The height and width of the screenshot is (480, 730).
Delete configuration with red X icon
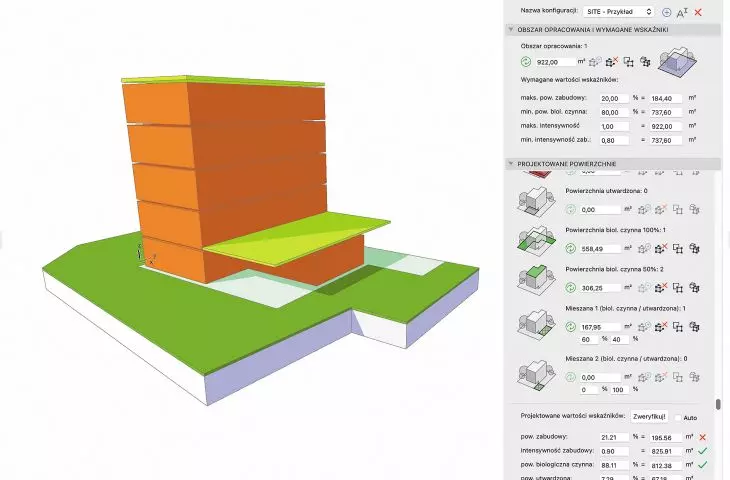pos(698,13)
